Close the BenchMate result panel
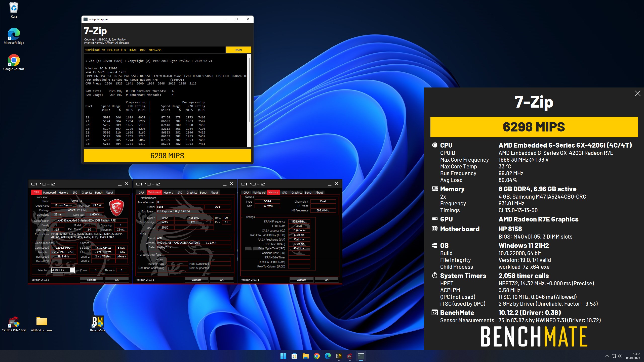The height and width of the screenshot is (362, 644). pyautogui.click(x=637, y=94)
